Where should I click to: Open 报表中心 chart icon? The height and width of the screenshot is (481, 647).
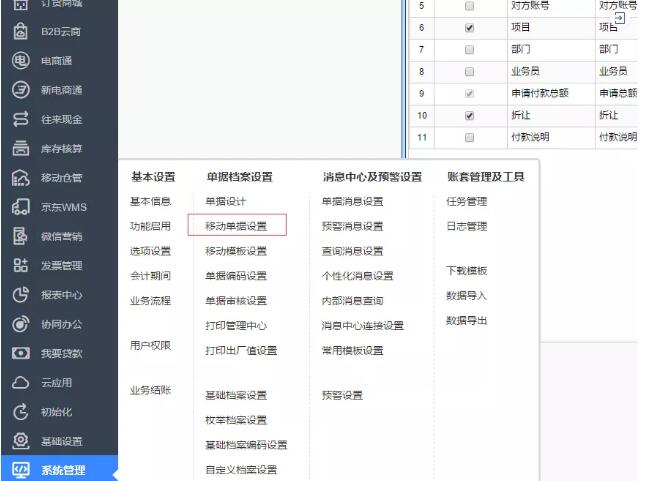click(x=21, y=295)
